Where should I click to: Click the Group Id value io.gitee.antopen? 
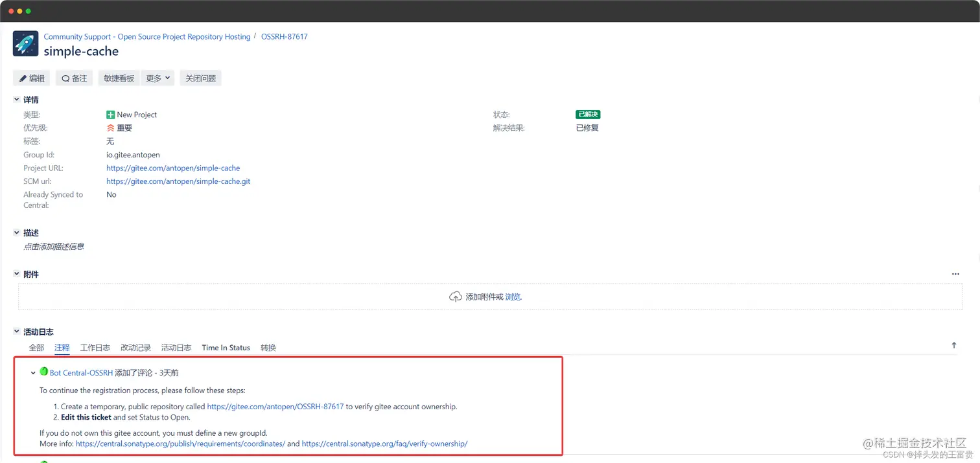click(133, 155)
